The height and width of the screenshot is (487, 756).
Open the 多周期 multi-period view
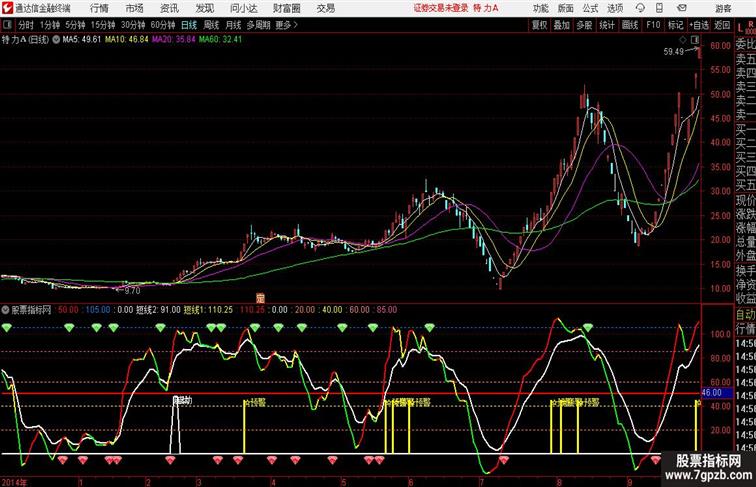[258, 25]
